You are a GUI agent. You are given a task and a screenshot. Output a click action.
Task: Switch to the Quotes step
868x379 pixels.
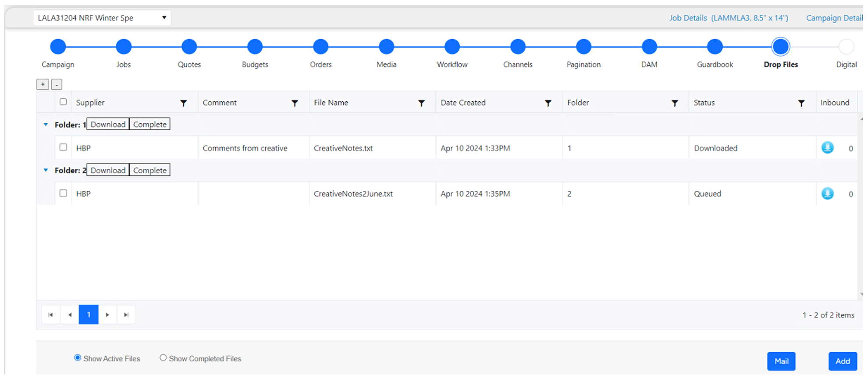[x=189, y=46]
